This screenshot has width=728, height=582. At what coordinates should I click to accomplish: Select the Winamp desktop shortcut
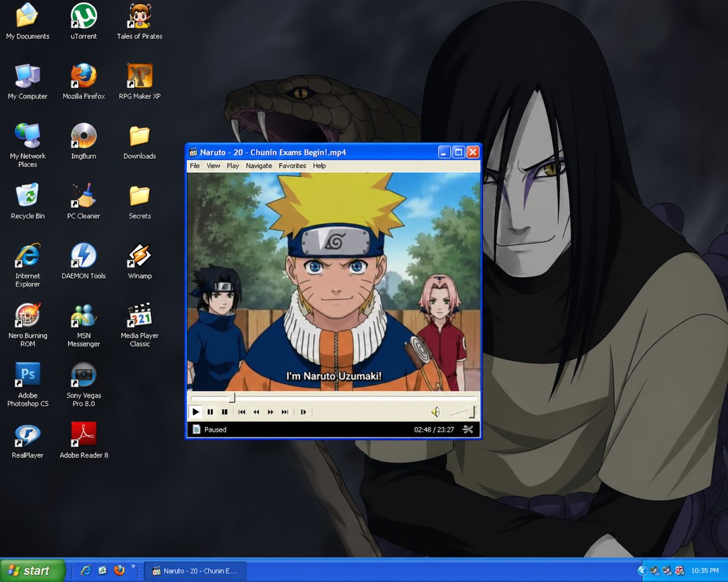tap(140, 261)
